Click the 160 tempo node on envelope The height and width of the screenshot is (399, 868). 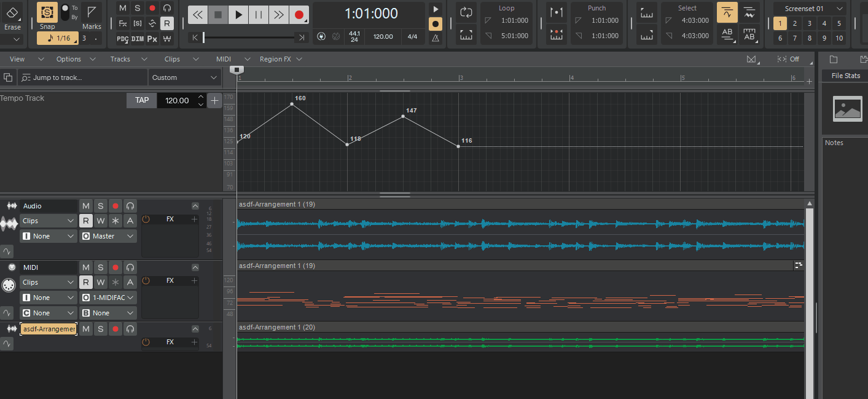292,104
